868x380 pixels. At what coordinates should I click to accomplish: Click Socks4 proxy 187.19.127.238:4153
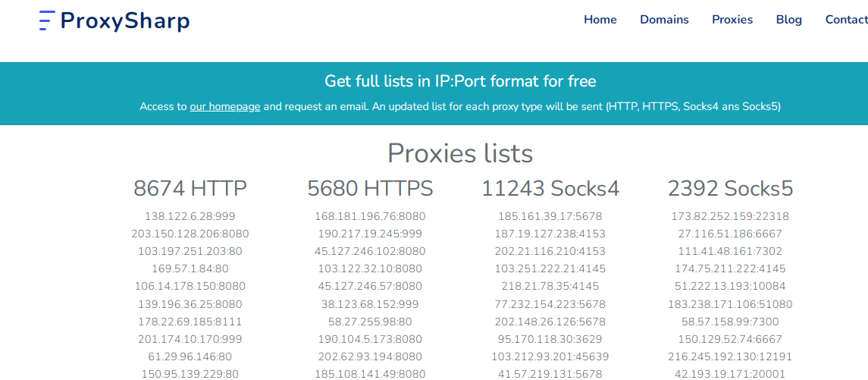click(x=550, y=234)
